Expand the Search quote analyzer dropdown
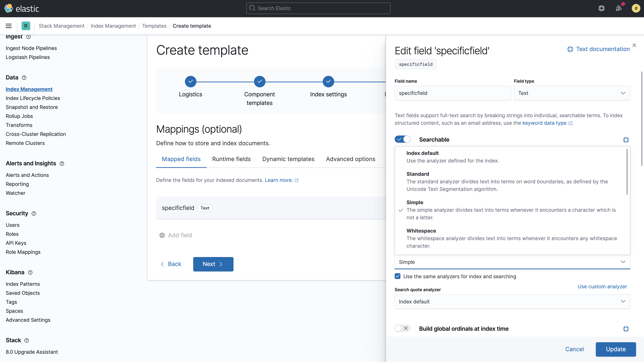644x362 pixels. (512, 302)
